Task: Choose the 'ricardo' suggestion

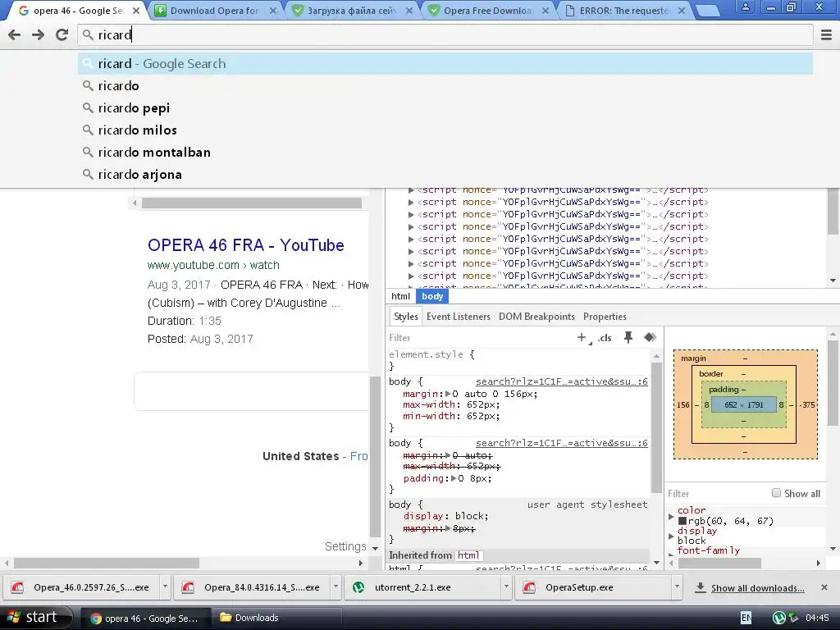Action: (445, 85)
